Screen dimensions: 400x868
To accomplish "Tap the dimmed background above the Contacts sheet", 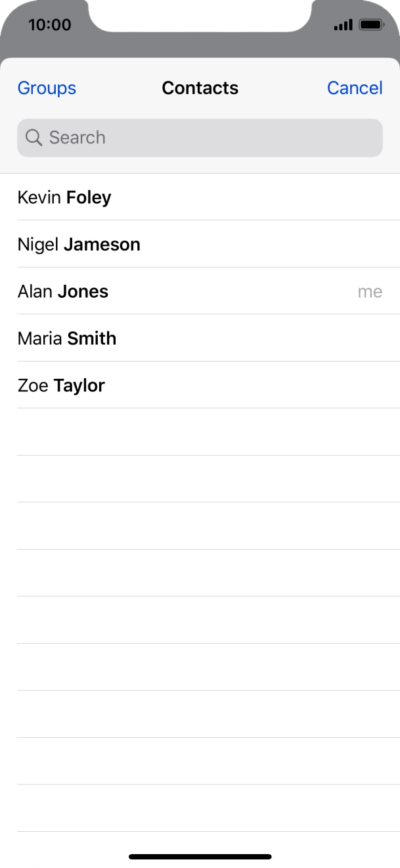I will click(x=200, y=45).
